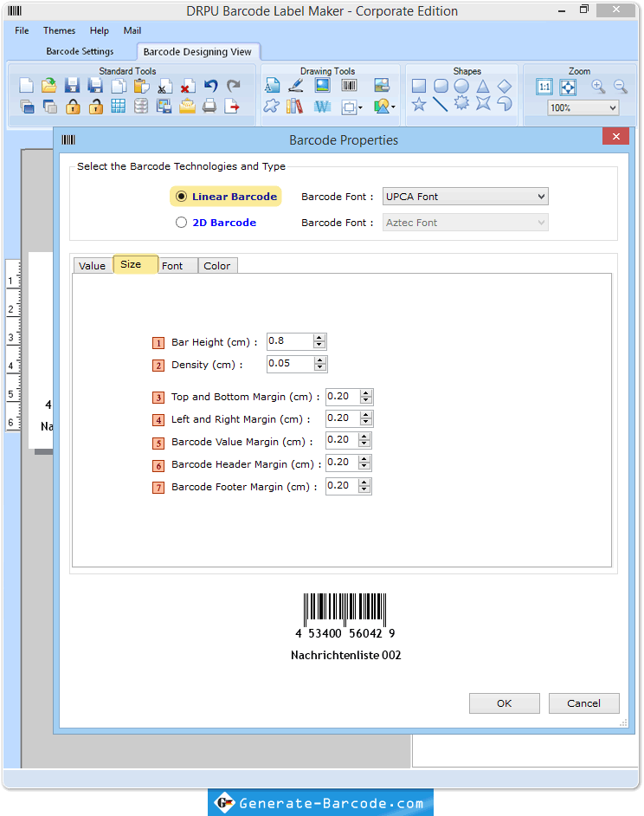644x816 pixels.
Task: Undo the last action
Action: click(210, 86)
